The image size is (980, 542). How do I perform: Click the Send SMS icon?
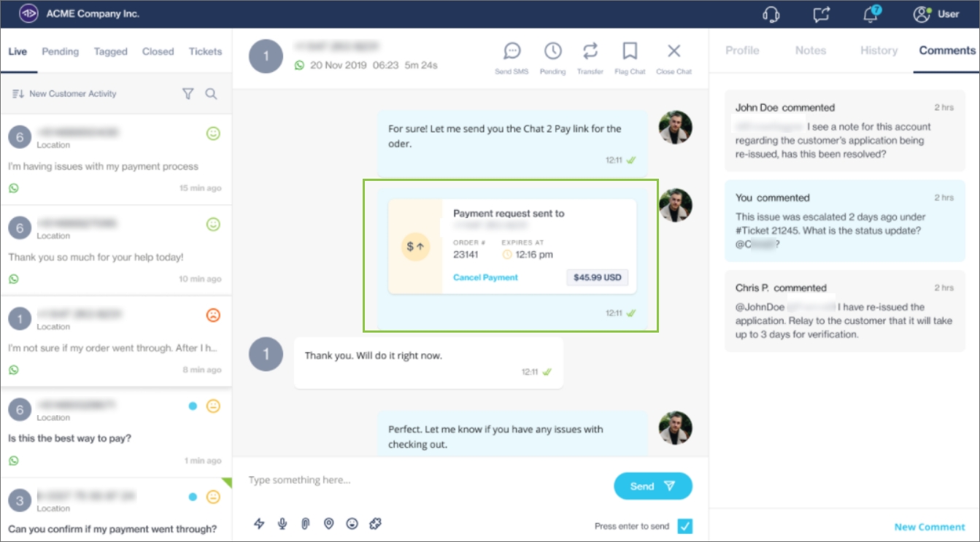(x=512, y=52)
